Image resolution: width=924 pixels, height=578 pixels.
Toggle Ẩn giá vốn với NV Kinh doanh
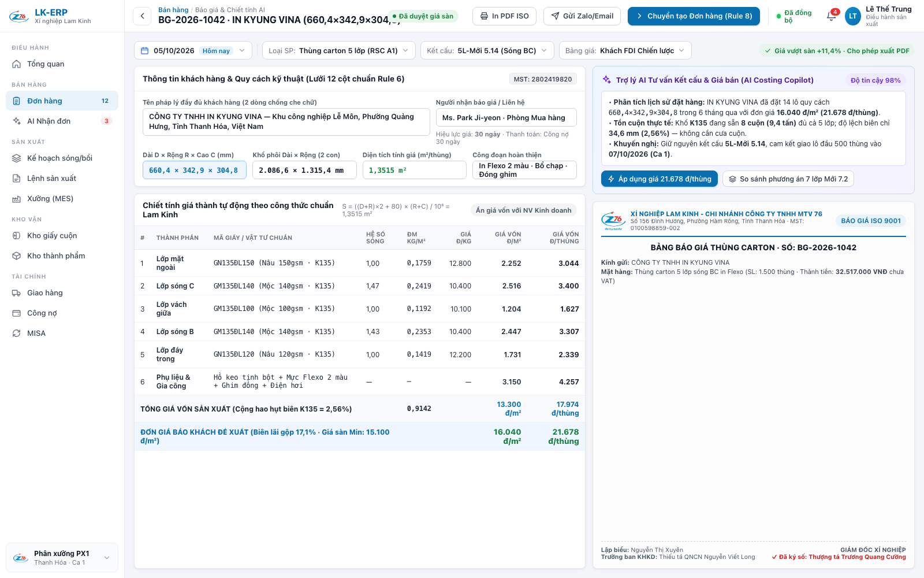(x=523, y=210)
